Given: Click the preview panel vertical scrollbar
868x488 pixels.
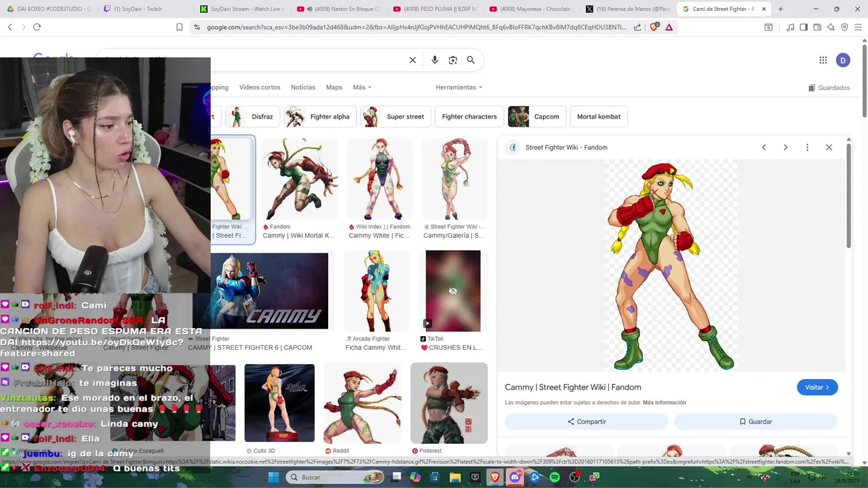Looking at the screenshot, I should coord(850,197).
